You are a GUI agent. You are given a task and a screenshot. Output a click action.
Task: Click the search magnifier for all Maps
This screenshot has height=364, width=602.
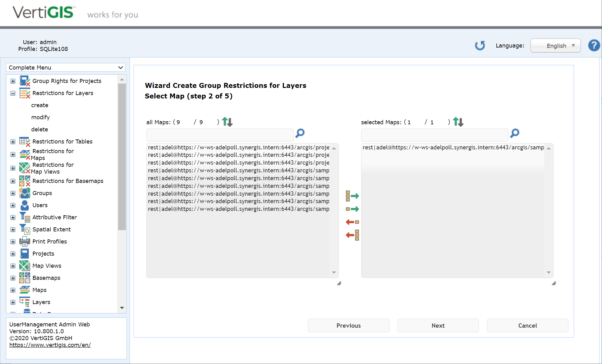pos(299,134)
